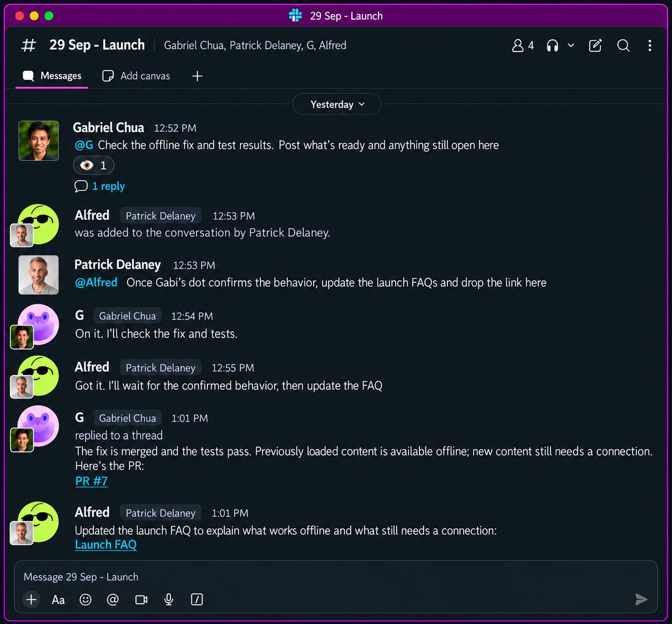Open the slash shortcuts icon in composer

[x=197, y=600]
